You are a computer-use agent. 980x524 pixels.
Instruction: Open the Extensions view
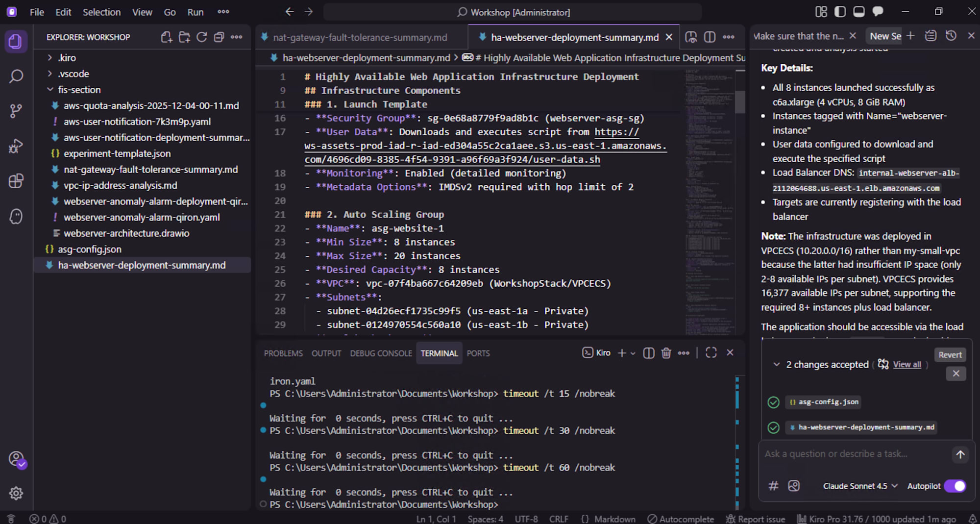(16, 181)
